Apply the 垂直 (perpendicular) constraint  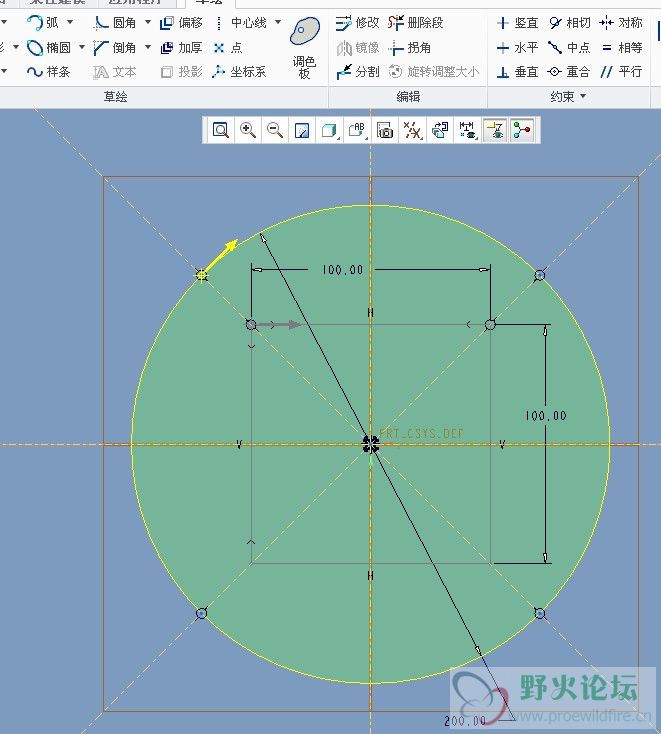pyautogui.click(x=517, y=72)
